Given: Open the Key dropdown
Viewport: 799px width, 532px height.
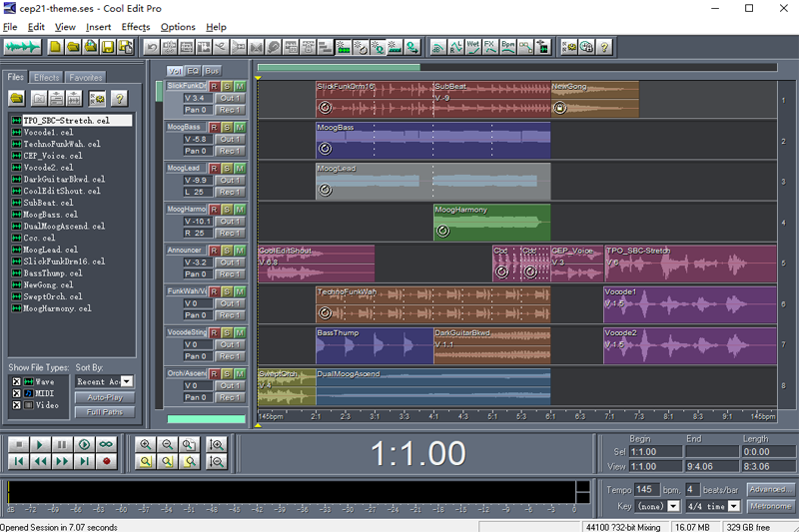Looking at the screenshot, I should [673, 506].
